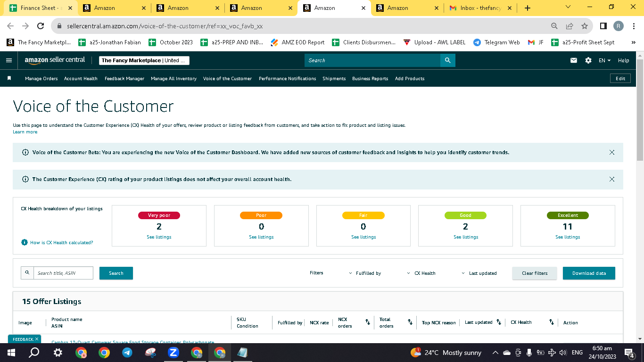Viewport: 644px width, 362px height.
Task: Open the Seller Central settings gear
Action: (x=588, y=60)
